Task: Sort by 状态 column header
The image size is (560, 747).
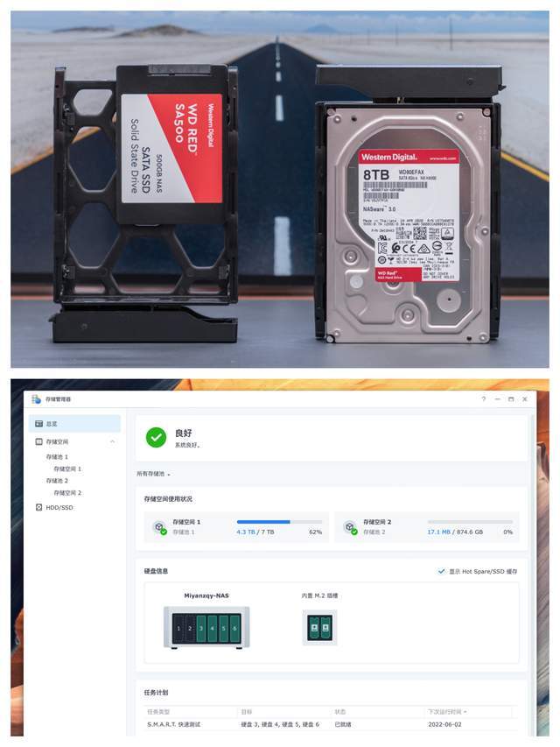Action: pyautogui.click(x=340, y=712)
